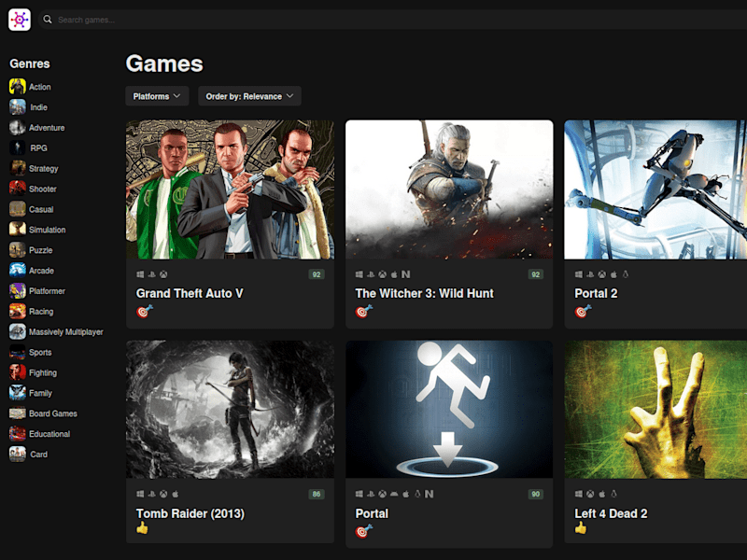The width and height of the screenshot is (747, 560).
Task: Open the Left 4 Dead 2 cover image
Action: [655, 409]
